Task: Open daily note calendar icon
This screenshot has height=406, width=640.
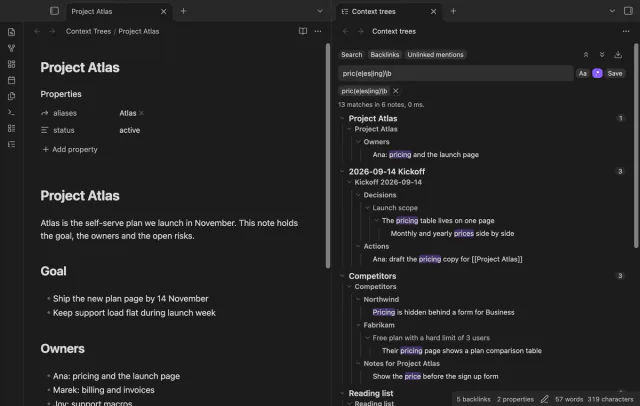Action: point(11,80)
